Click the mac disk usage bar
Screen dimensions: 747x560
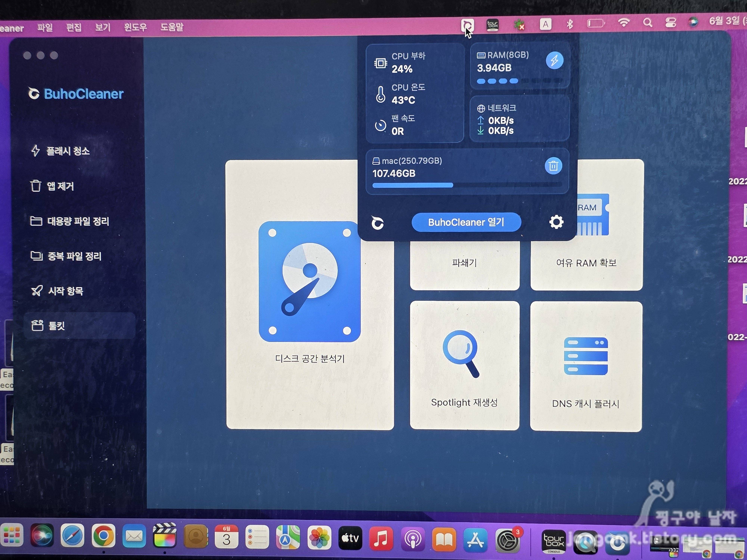pyautogui.click(x=467, y=185)
